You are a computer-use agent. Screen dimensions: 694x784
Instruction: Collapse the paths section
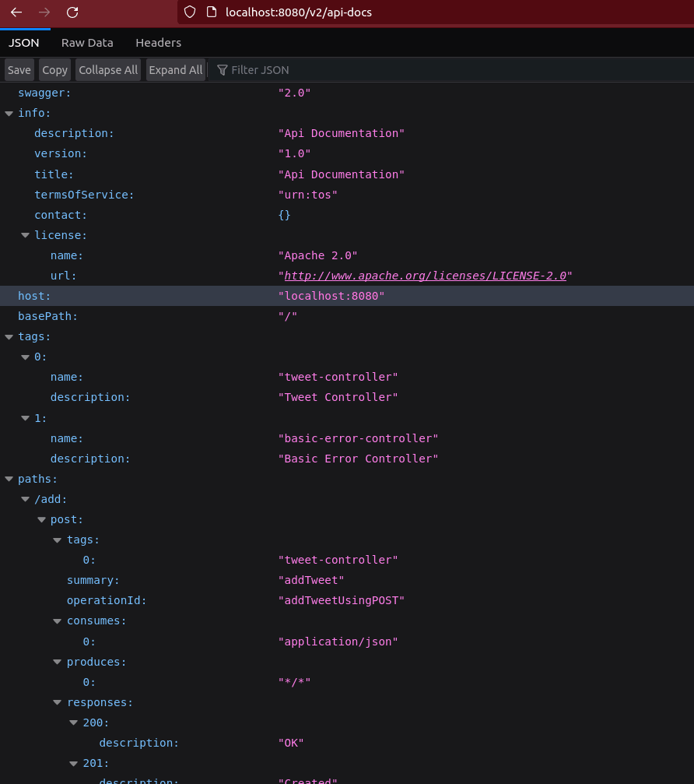tap(9, 479)
